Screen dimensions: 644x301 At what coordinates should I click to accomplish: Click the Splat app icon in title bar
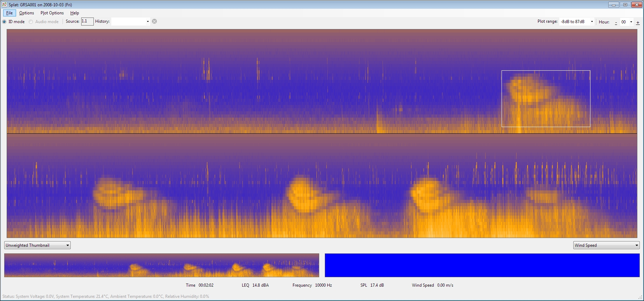[x=4, y=5]
